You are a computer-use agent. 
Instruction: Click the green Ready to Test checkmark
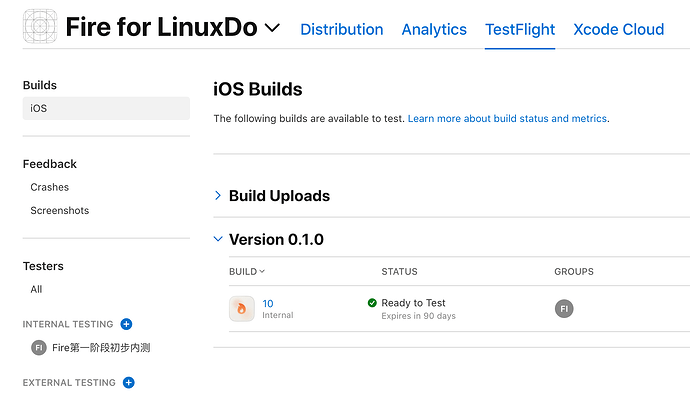[x=372, y=303]
